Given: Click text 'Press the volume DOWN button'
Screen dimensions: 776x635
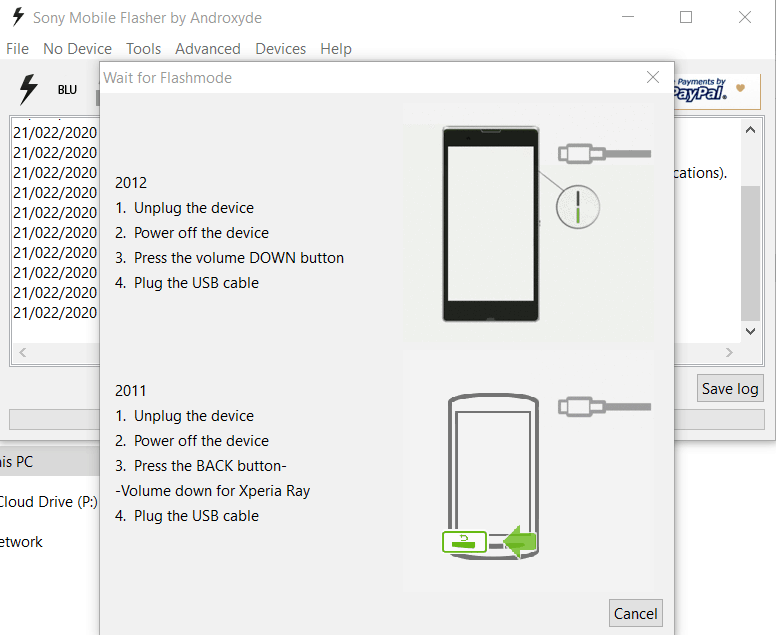Looking at the screenshot, I should coord(239,258).
